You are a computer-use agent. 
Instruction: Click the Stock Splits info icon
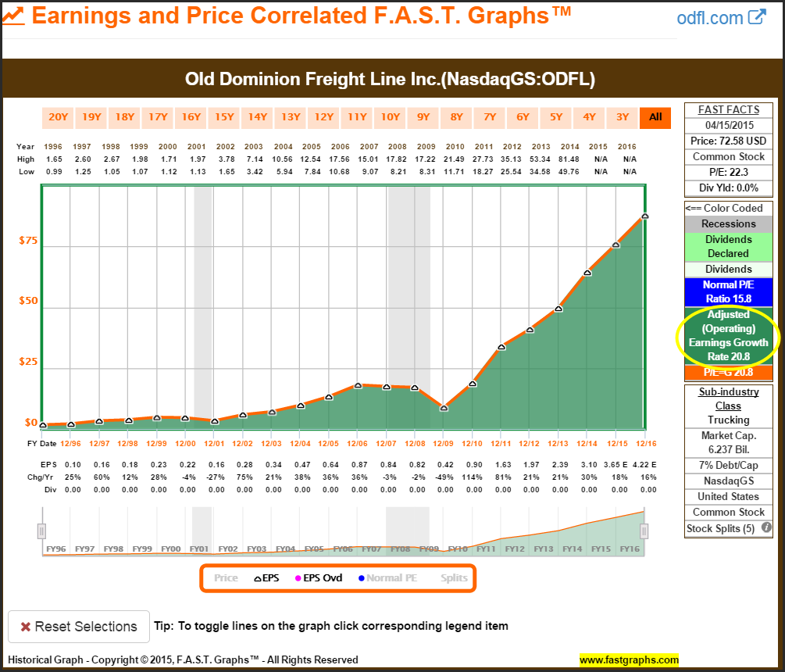point(766,527)
